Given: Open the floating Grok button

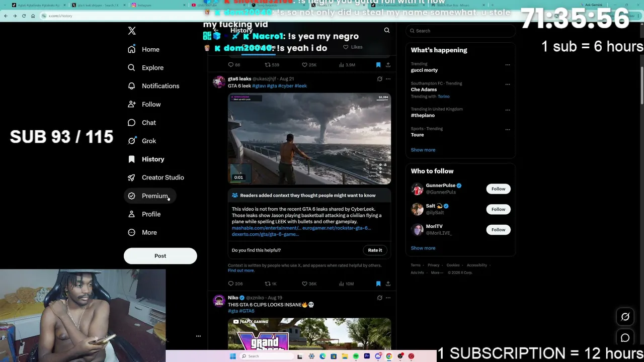Looking at the screenshot, I should pos(625,317).
